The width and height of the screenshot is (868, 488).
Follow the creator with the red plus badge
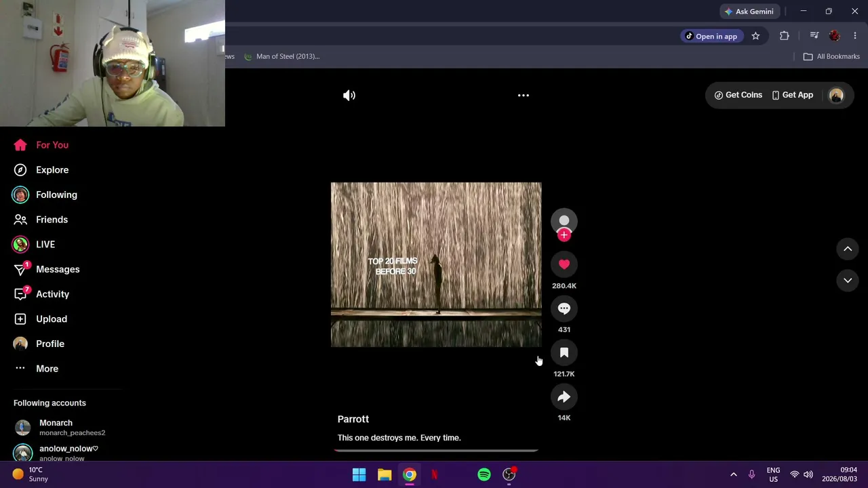tap(564, 235)
